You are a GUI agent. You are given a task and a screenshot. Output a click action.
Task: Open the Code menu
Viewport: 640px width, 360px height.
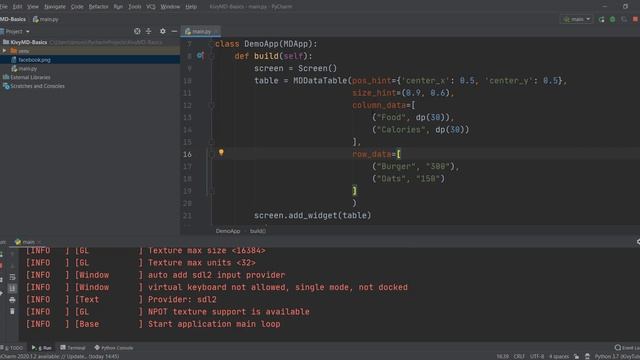pos(77,7)
